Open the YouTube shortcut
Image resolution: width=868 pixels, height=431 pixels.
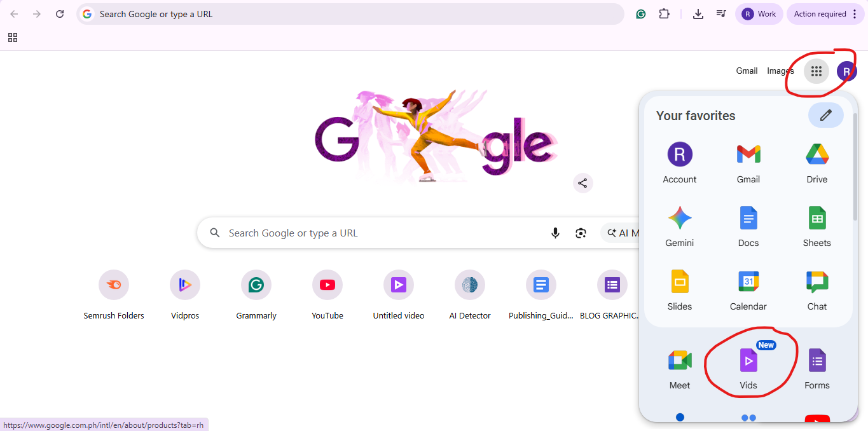click(x=327, y=284)
